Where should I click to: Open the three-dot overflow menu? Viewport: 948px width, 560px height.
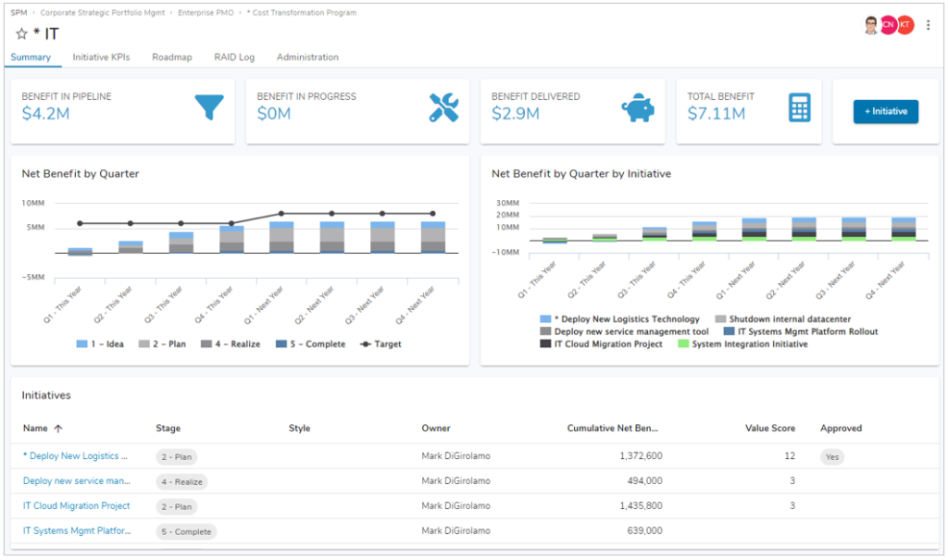tap(929, 24)
